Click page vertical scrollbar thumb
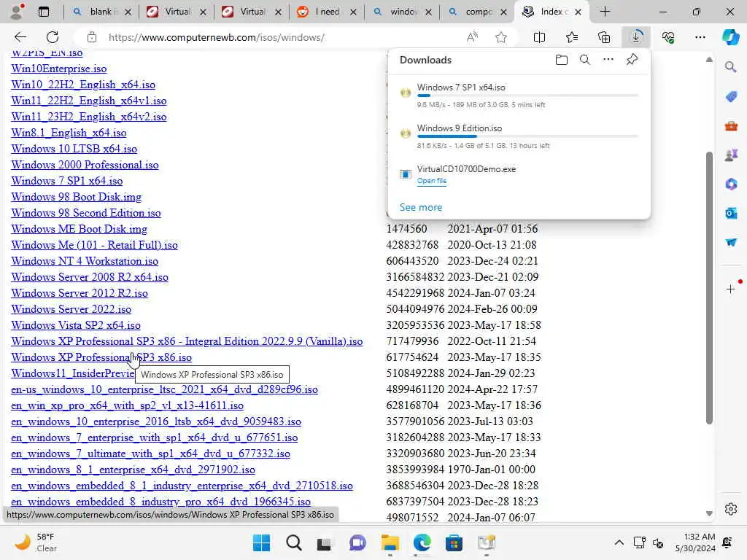Viewport: 747px width, 560px height. [x=709, y=287]
